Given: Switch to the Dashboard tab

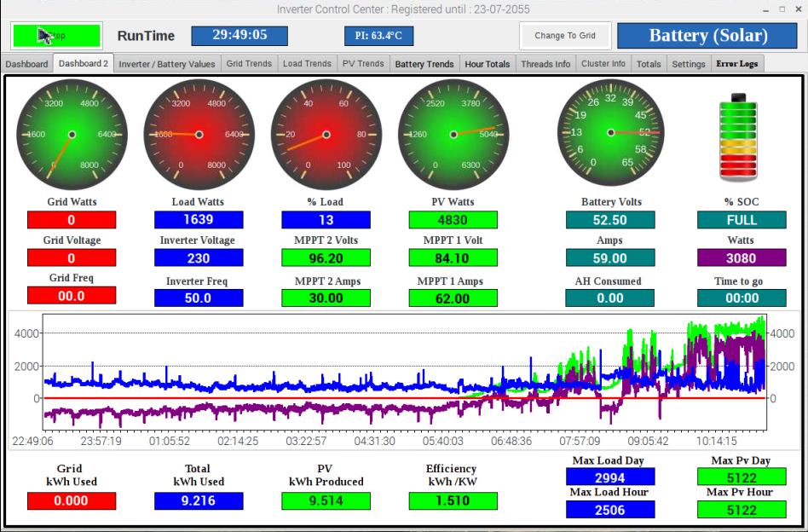Looking at the screenshot, I should (27, 64).
